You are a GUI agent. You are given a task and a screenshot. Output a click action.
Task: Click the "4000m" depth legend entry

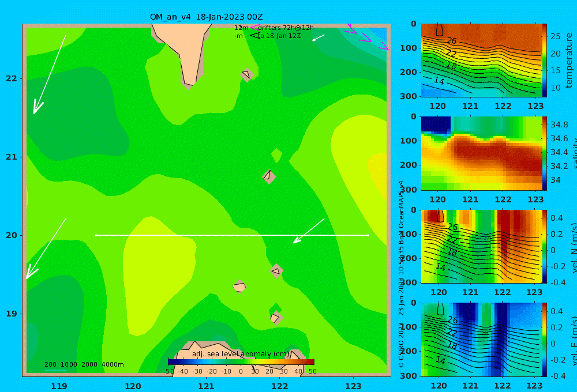(113, 364)
